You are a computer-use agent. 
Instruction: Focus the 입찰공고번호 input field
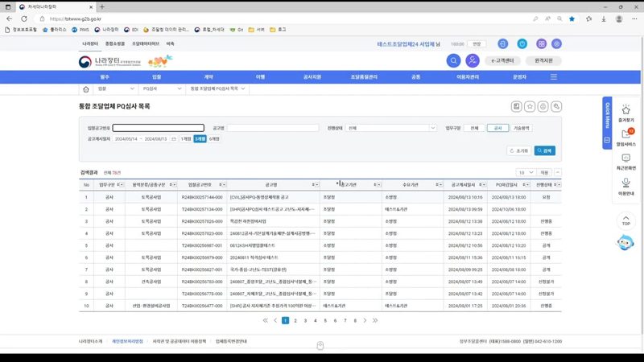[x=158, y=128]
